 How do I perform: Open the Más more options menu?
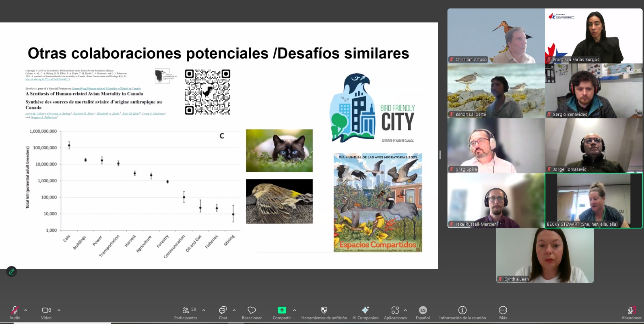(x=503, y=312)
